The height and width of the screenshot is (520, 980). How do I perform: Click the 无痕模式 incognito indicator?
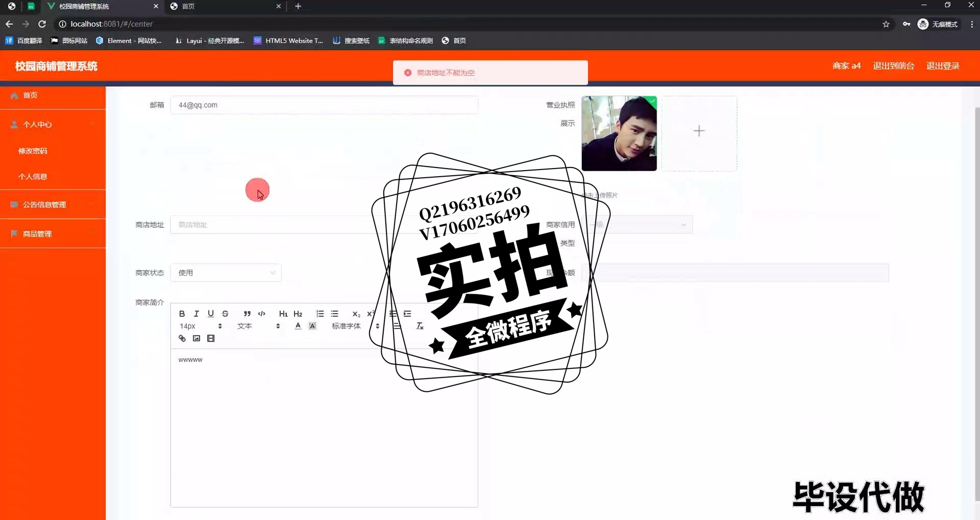tap(938, 24)
